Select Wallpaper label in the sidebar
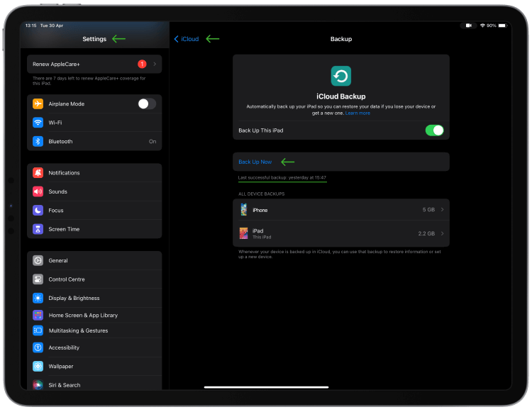This screenshot has height=412, width=532. pyautogui.click(x=61, y=366)
